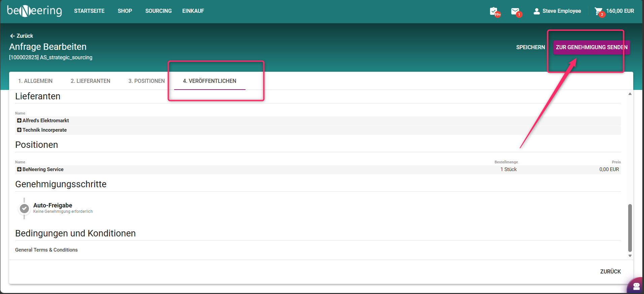Click the Bedingungen und Konditionen heading
This screenshot has height=294, width=644.
75,233
